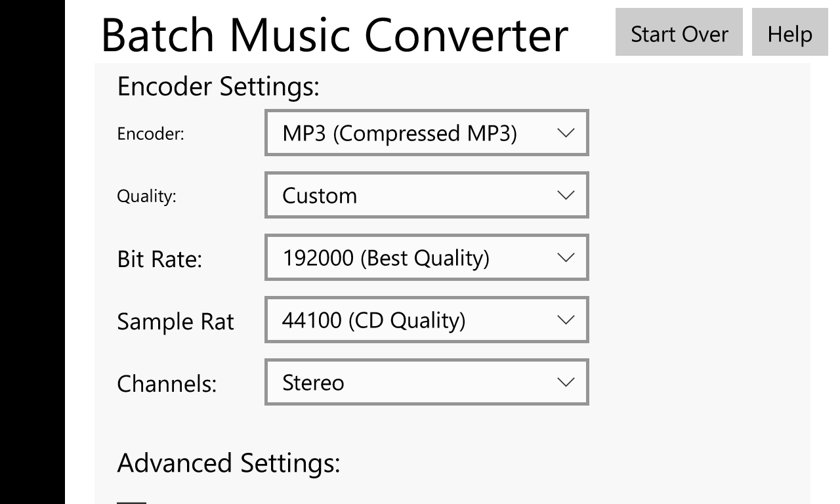Click the Encoder Settings heading
The width and height of the screenshot is (840, 504).
click(x=218, y=86)
